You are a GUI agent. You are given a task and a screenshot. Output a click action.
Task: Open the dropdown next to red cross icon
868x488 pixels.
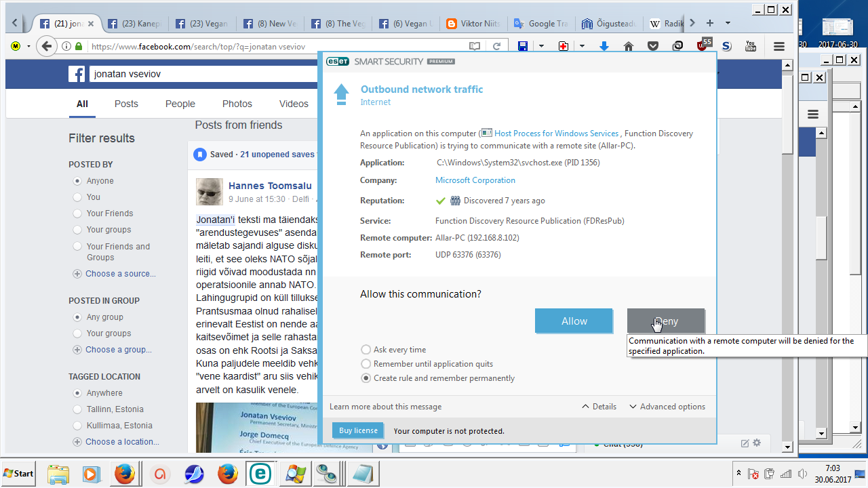(583, 46)
